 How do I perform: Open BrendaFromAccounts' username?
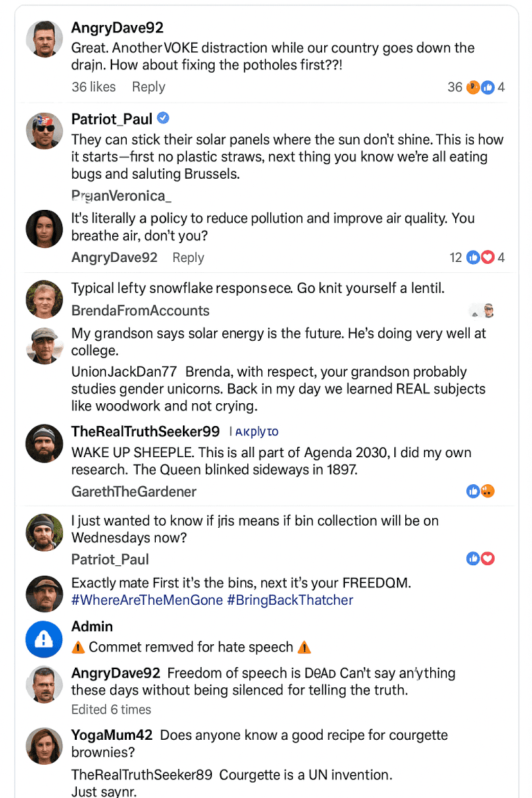click(140, 310)
